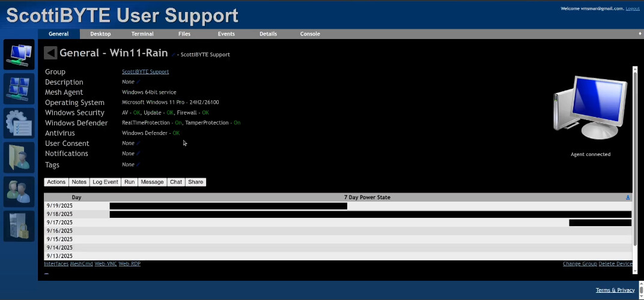Open the Terminal tab
This screenshot has height=300, width=644.
pos(142,34)
